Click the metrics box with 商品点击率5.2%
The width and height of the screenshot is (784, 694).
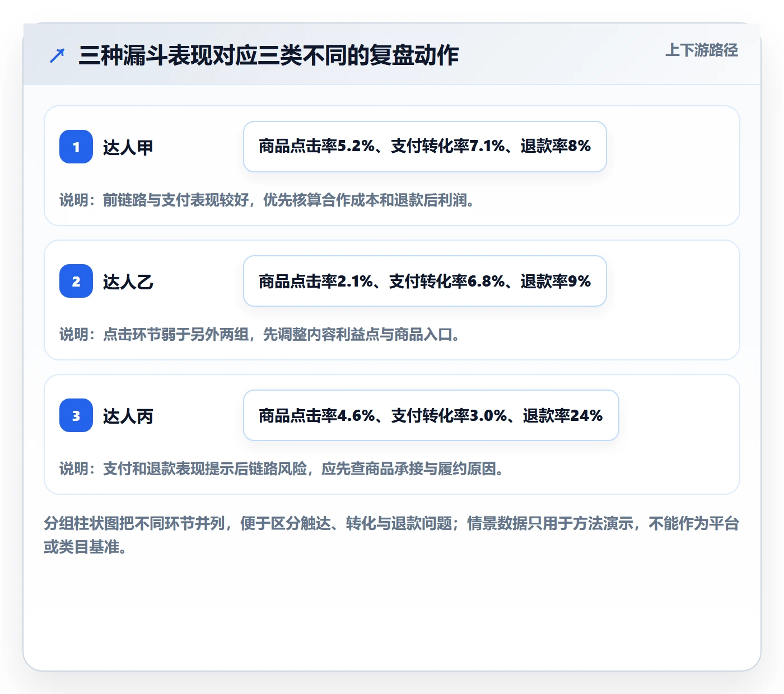pos(425,147)
